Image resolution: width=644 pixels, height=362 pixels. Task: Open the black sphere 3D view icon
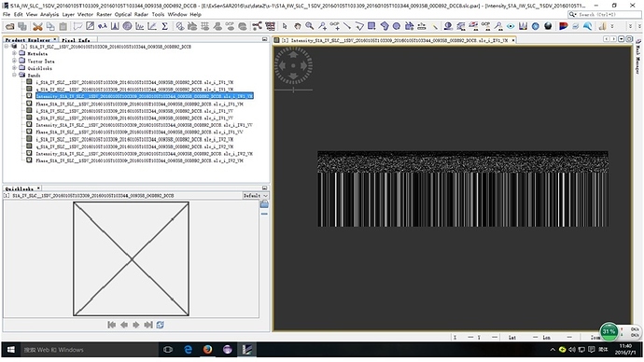548,26
